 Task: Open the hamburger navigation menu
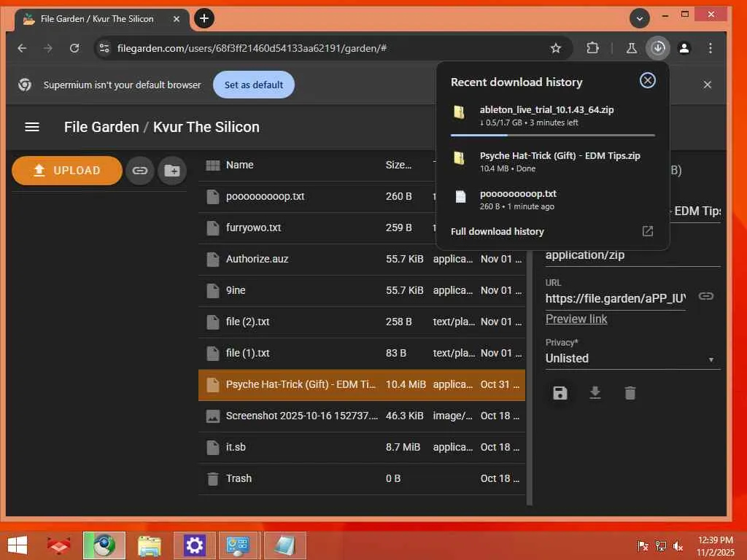pos(32,127)
